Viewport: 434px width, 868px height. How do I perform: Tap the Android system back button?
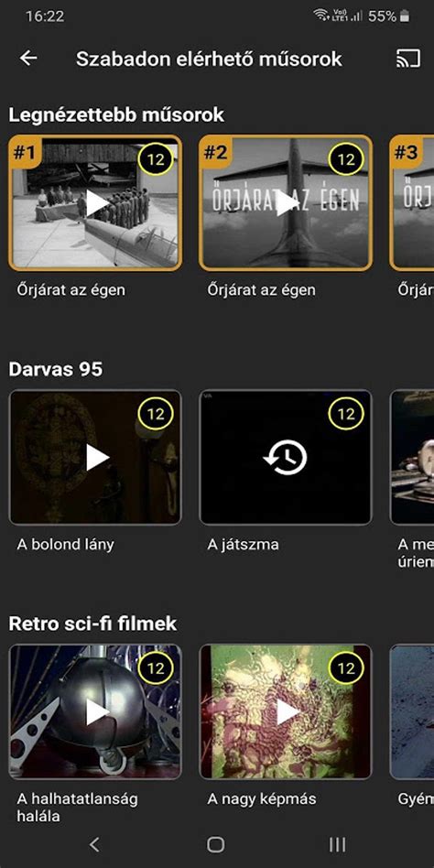point(94,844)
